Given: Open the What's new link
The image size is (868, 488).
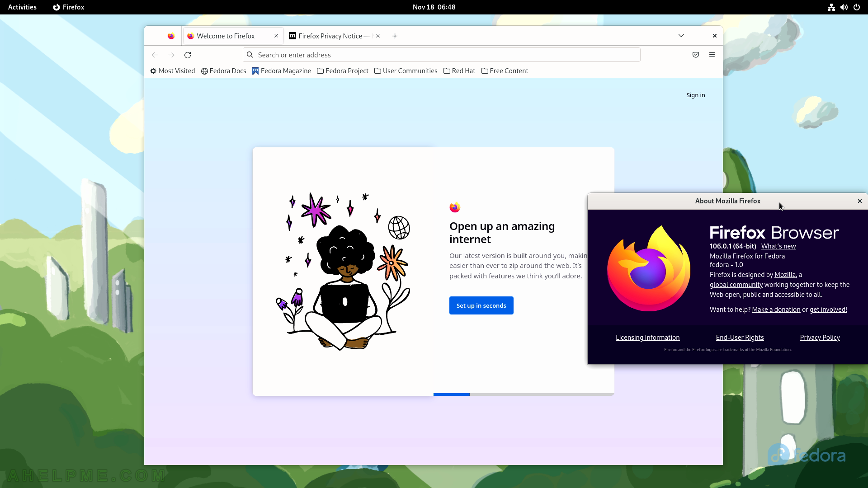Looking at the screenshot, I should pos(778,246).
